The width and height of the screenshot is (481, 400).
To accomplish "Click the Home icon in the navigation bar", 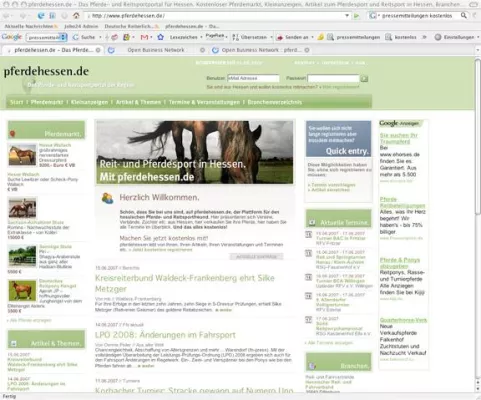I will click(x=76, y=16).
